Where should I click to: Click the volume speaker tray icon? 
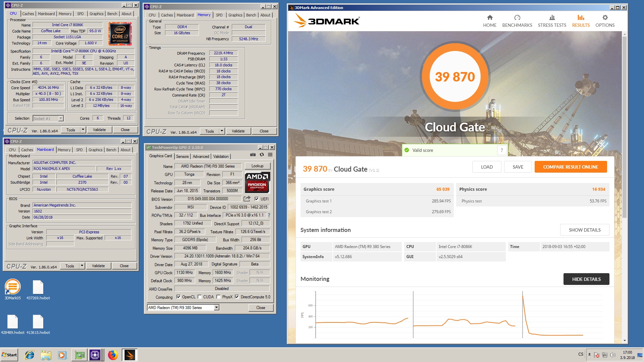pos(613,355)
